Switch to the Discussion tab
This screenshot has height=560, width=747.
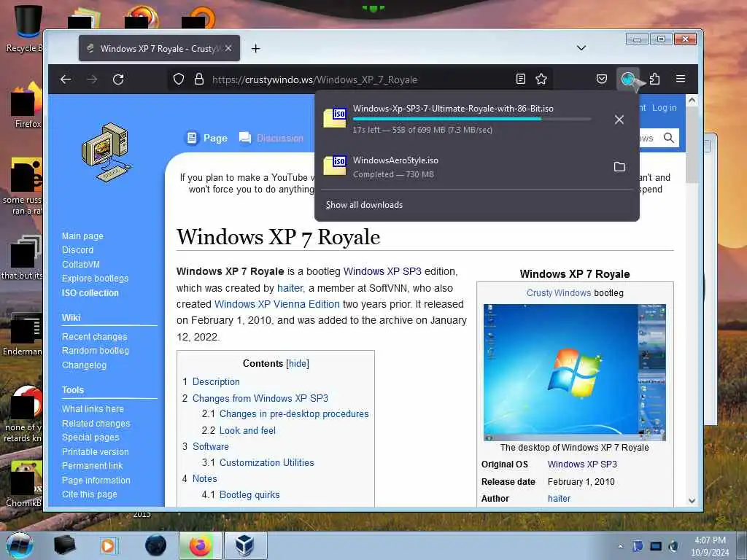click(x=271, y=138)
